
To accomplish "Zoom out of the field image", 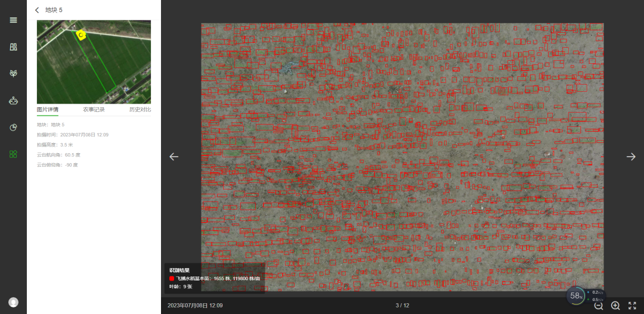I will pyautogui.click(x=599, y=306).
